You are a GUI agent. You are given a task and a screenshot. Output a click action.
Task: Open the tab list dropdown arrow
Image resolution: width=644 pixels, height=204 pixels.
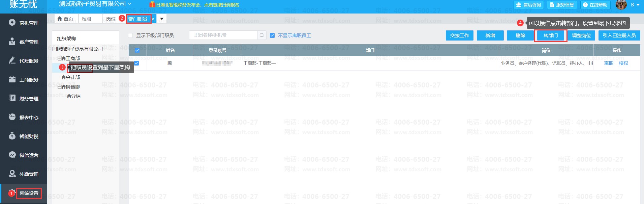point(162,19)
